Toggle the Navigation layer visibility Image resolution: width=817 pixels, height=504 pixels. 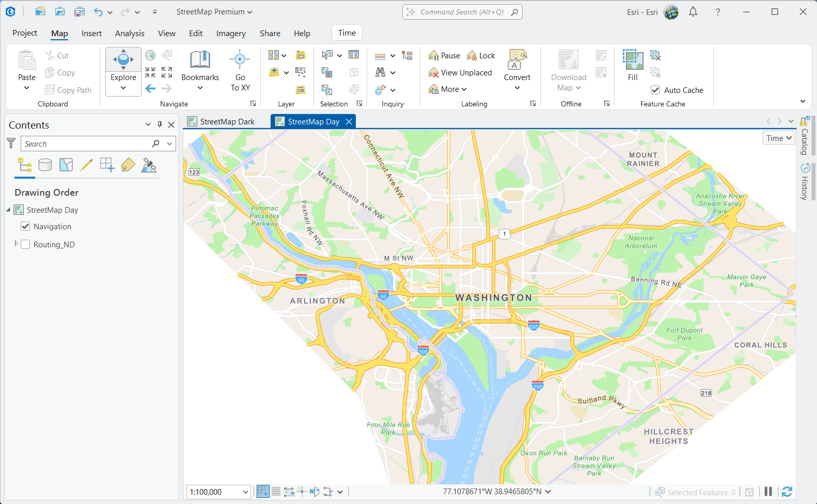tap(25, 226)
